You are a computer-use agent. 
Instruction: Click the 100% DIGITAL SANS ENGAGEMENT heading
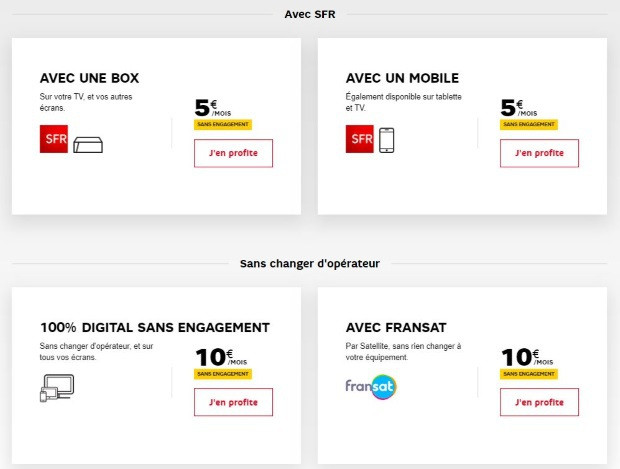point(155,328)
